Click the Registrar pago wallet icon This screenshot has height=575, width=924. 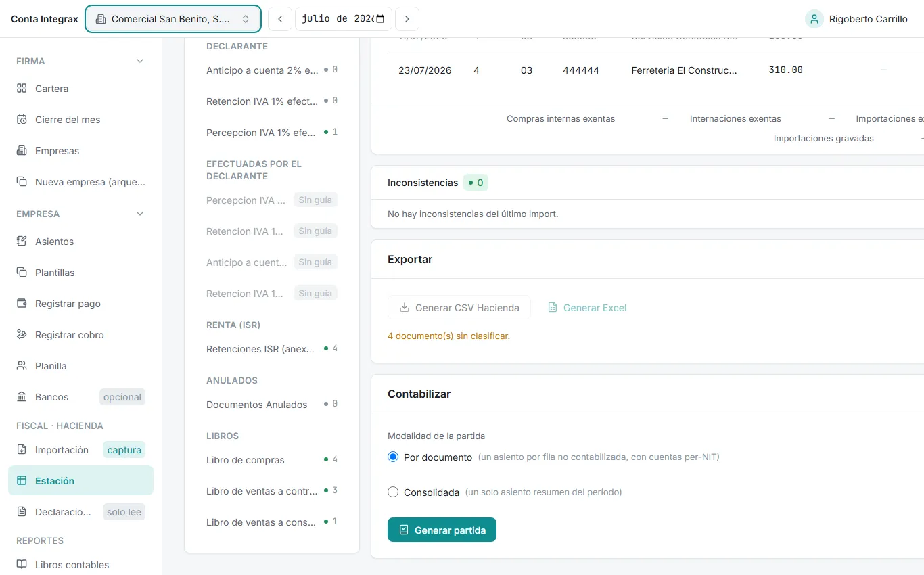coord(22,304)
